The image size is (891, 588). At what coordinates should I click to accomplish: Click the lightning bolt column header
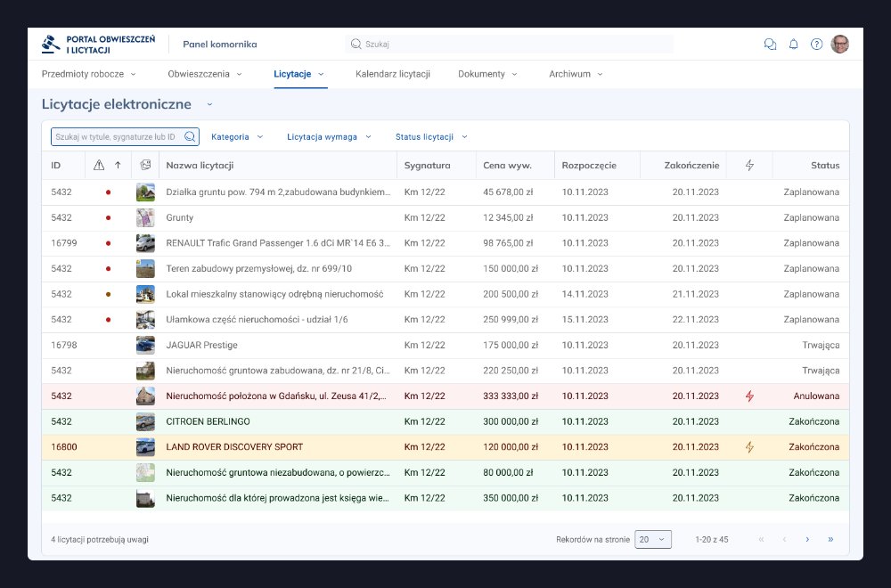click(749, 166)
